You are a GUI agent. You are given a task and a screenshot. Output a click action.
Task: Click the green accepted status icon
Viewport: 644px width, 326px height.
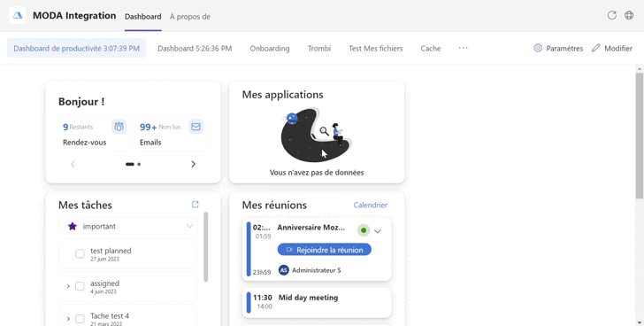pos(363,230)
